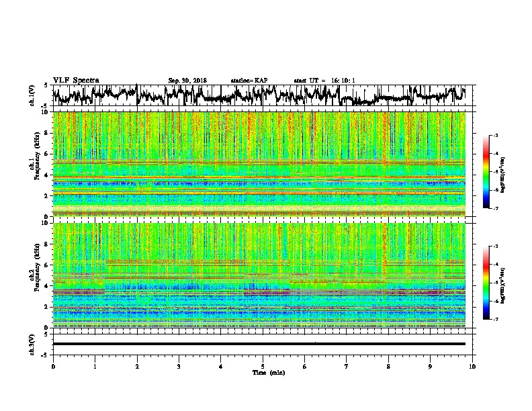Click the "VLF Spectra" title text
This screenshot has width=532, height=411.
(76, 80)
